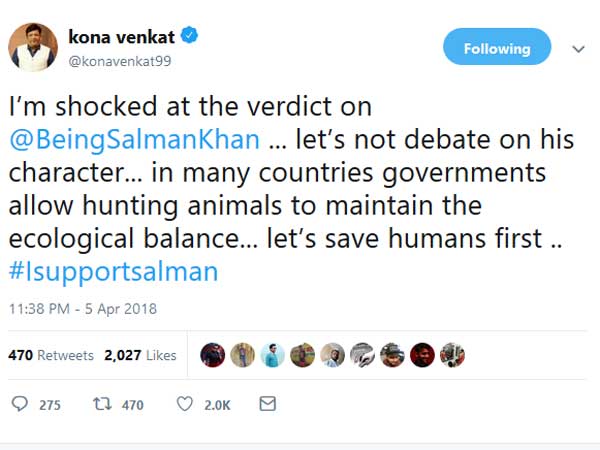Select the last liker avatar in the row
600x450 pixels.
pos(452,355)
